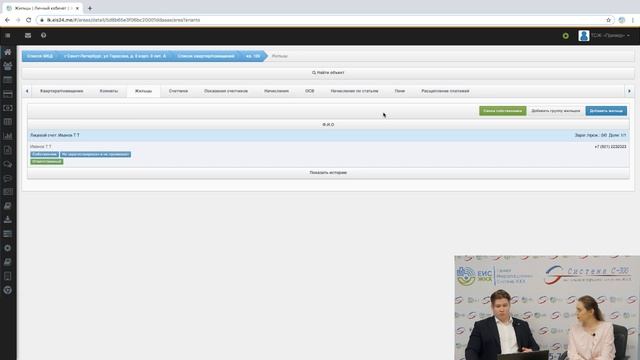
Task: Click the blue Добавить жильца button
Action: coord(606,111)
